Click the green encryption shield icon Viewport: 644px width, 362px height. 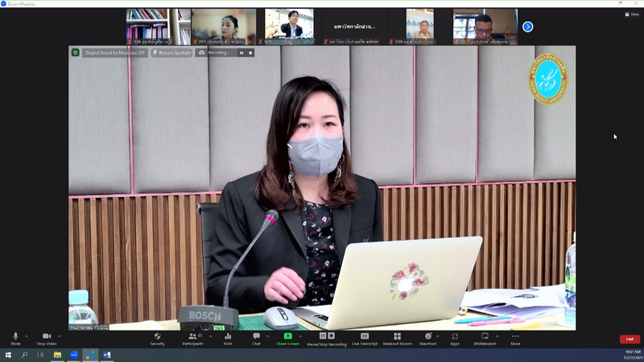click(75, 52)
